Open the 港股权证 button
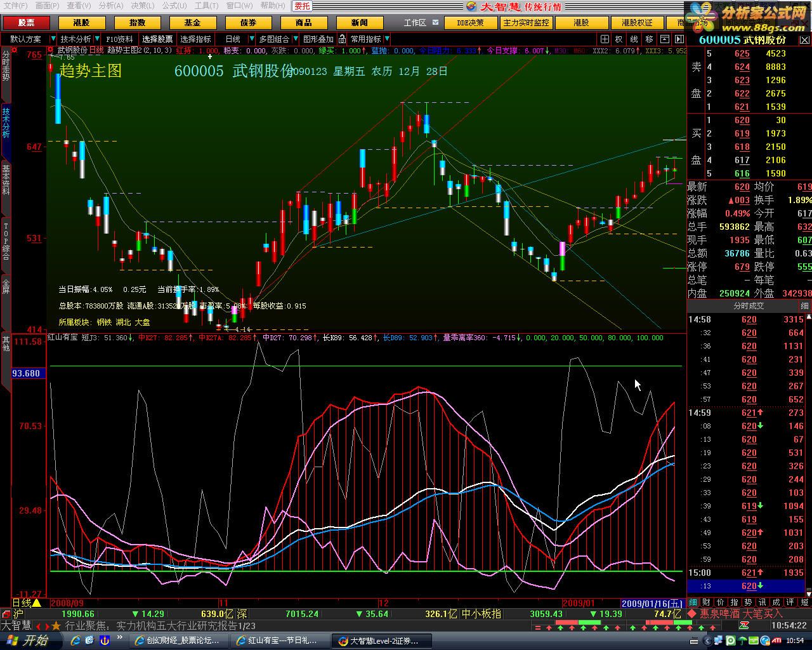Screen dimensions: 812x650 pos(636,22)
